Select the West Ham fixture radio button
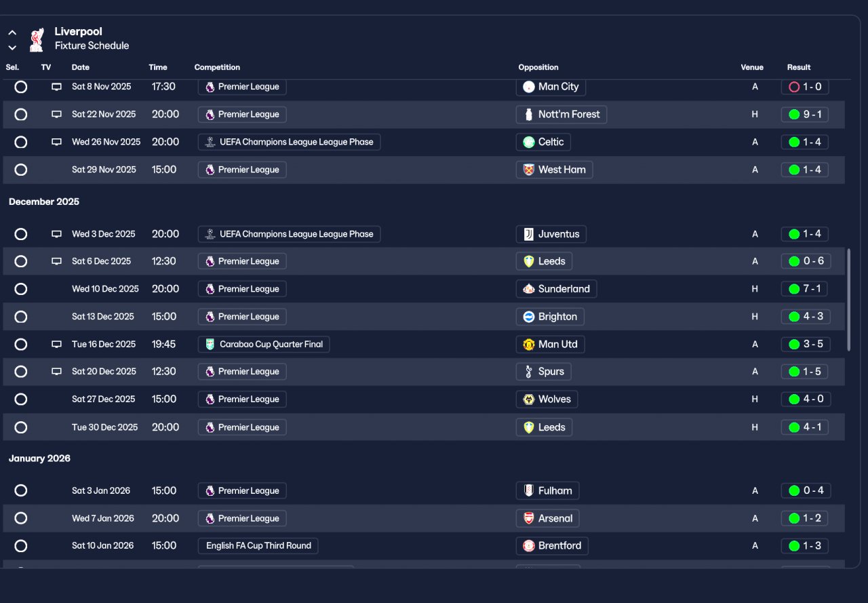The height and width of the screenshot is (603, 868). 21,170
